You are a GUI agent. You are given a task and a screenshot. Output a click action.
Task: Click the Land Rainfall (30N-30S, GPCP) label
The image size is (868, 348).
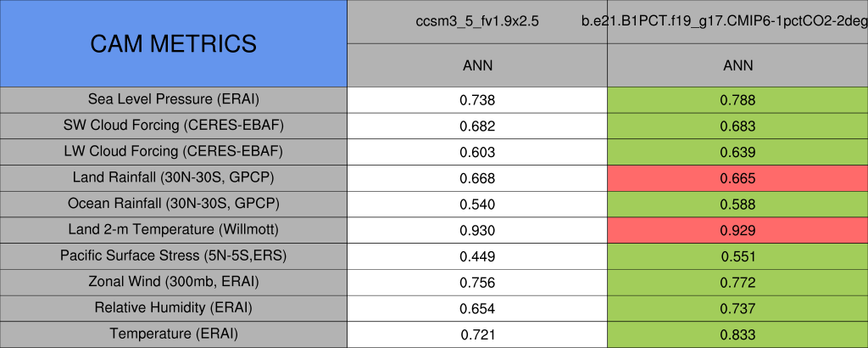click(x=173, y=178)
